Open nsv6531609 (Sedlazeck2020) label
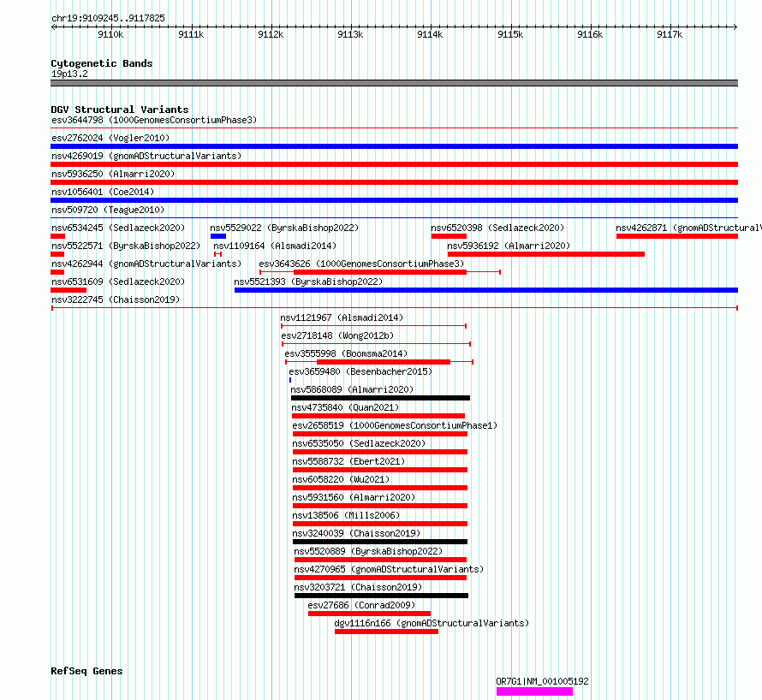 (118, 282)
